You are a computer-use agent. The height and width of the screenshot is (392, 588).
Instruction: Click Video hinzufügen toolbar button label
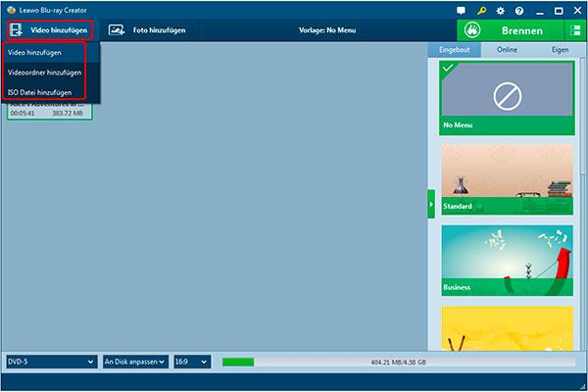59,30
